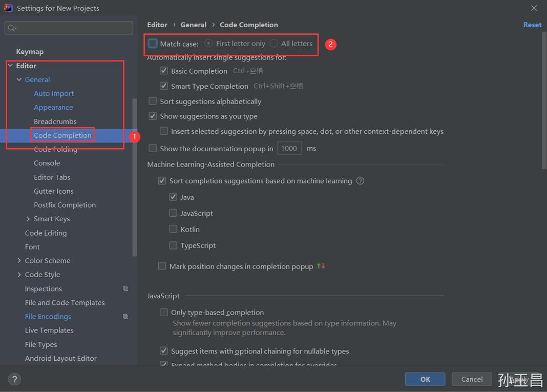Click the Reset link
This screenshot has width=547, height=392.
pyautogui.click(x=532, y=25)
